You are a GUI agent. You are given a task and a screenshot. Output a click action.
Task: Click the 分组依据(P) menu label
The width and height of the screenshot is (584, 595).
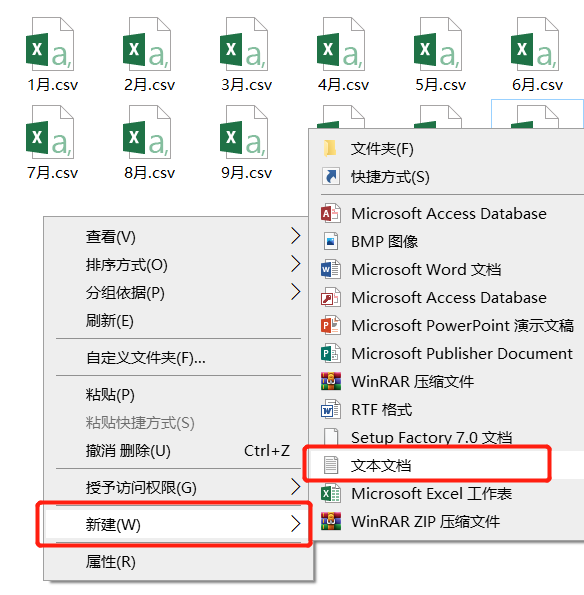[x=125, y=293]
